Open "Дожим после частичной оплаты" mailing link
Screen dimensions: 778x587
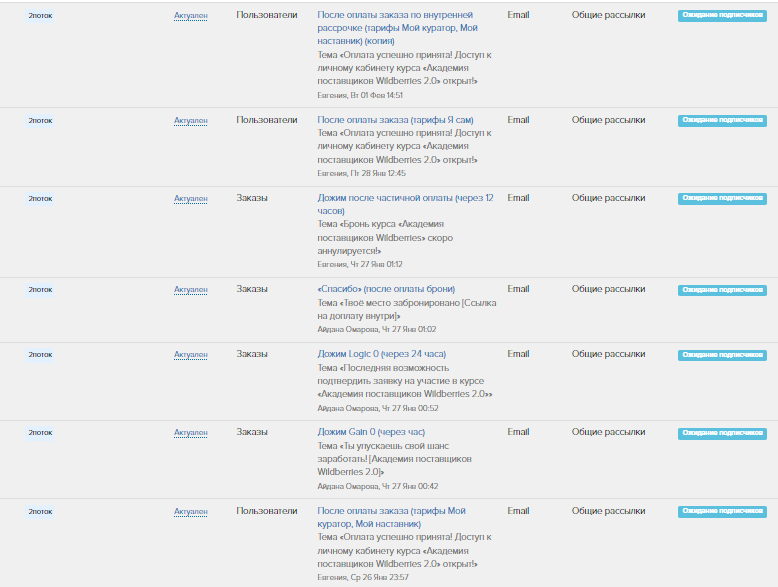tap(405, 198)
